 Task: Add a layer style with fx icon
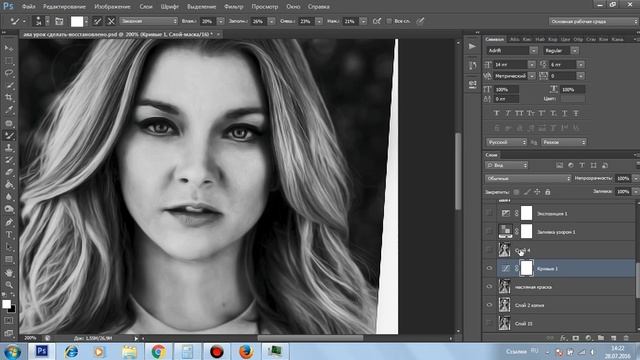563,338
